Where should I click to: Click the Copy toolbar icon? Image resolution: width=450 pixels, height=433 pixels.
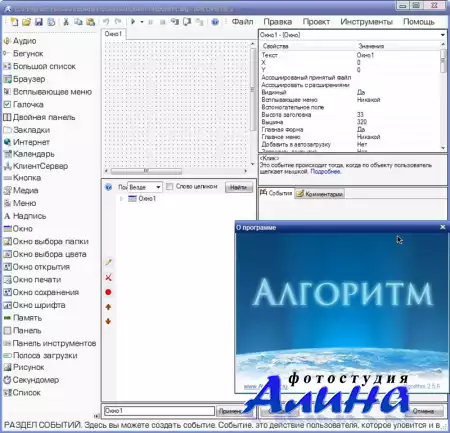tap(78, 22)
